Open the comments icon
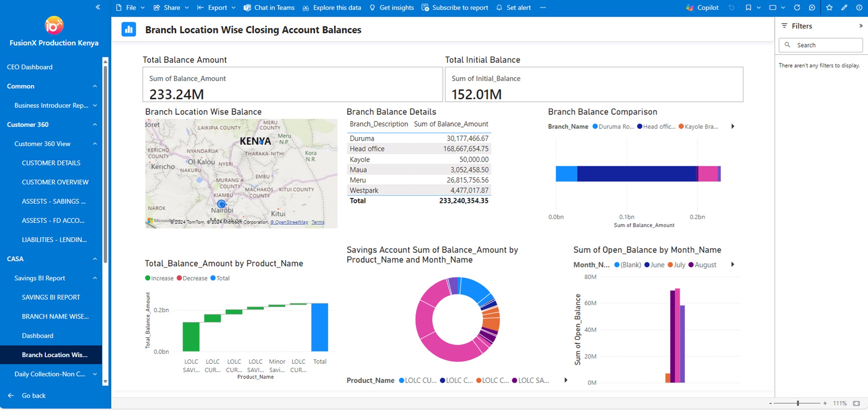This screenshot has height=410, width=868. tap(812, 7)
